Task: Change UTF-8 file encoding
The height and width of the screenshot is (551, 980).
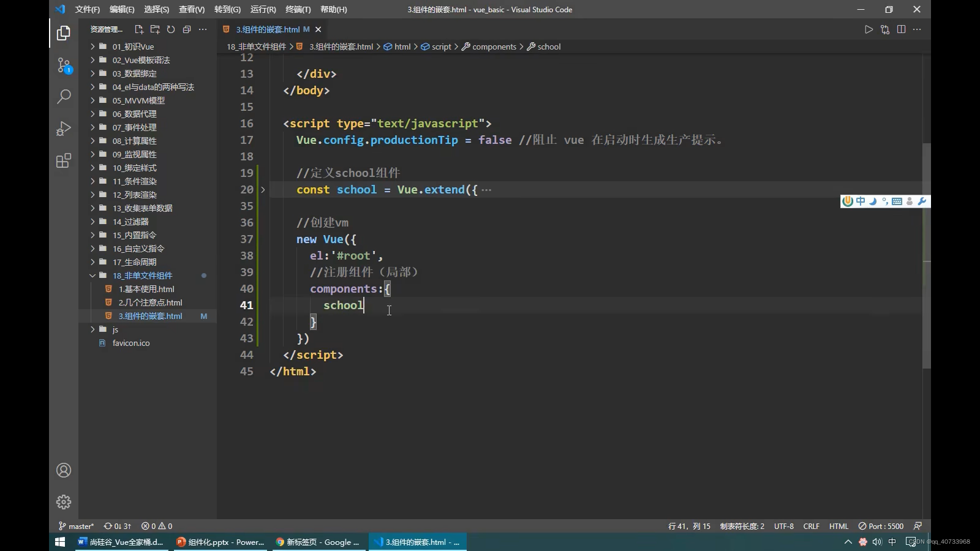Action: [784, 526]
